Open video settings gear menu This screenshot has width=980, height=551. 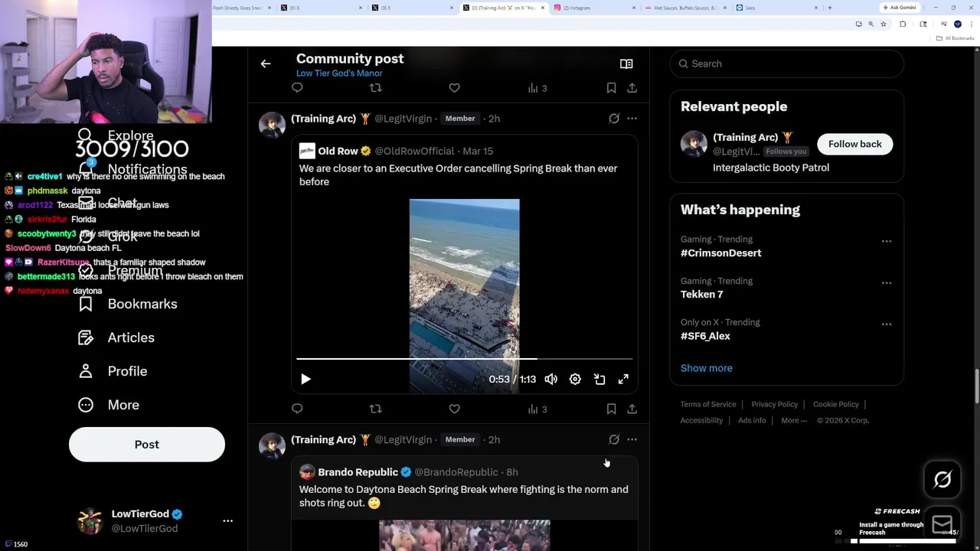575,379
